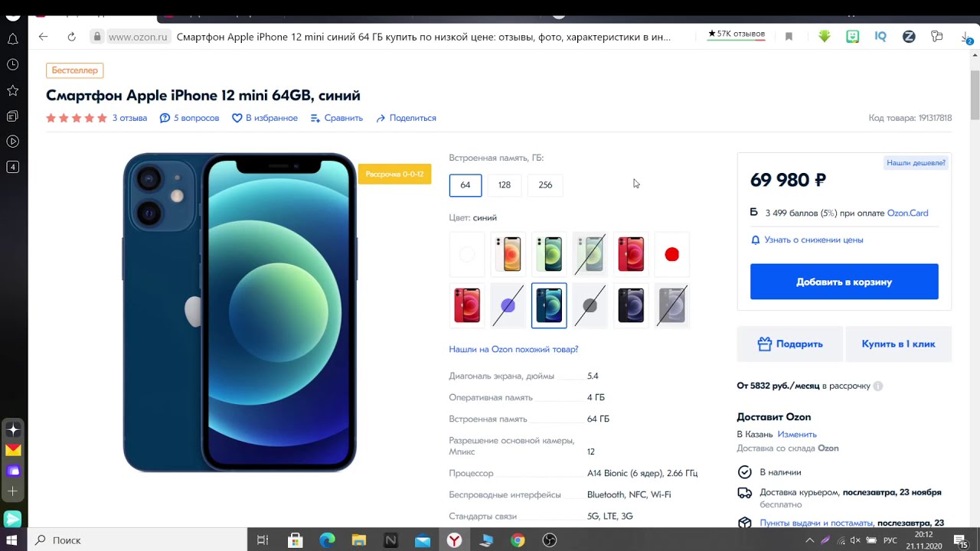Open the 57K отзывов site rating

click(x=736, y=34)
